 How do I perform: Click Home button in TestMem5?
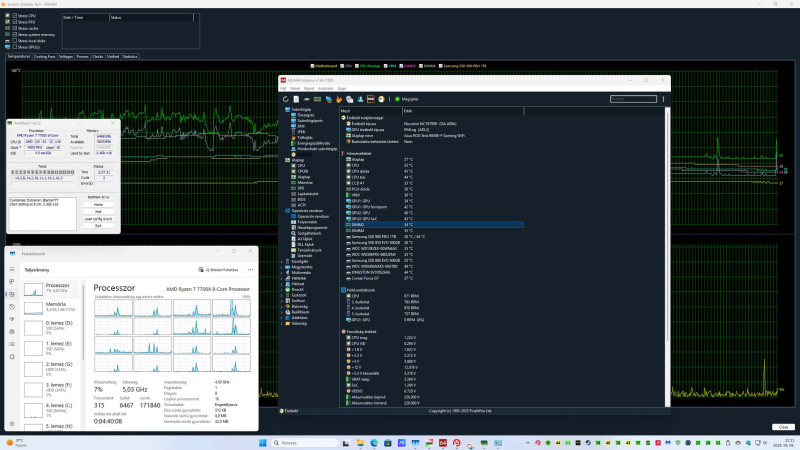point(98,205)
